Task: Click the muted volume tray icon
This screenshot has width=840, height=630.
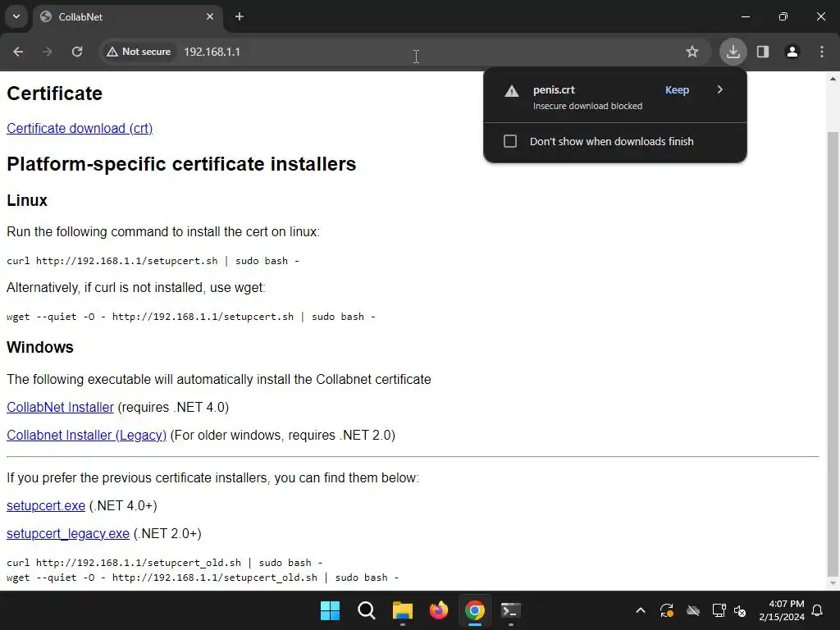Action: pos(741,610)
